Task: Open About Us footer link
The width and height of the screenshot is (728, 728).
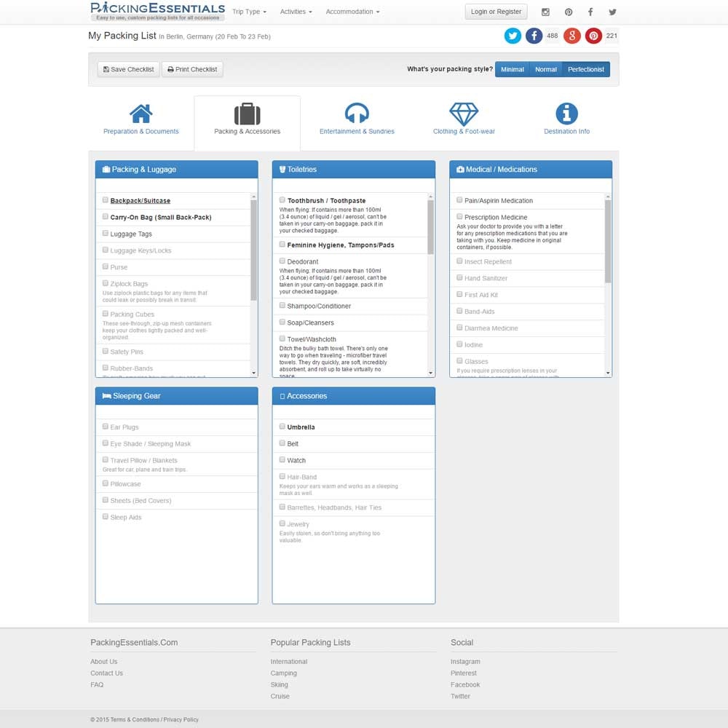Action: click(104, 662)
